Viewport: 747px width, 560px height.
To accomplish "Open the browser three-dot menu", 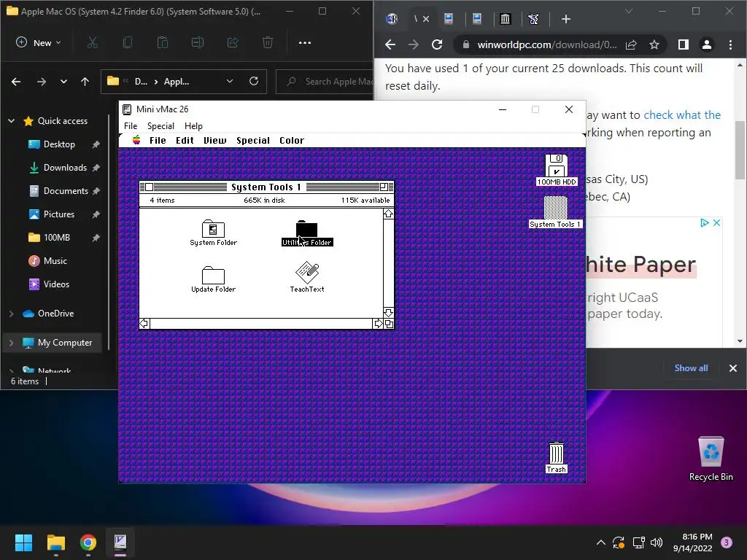I will point(730,44).
